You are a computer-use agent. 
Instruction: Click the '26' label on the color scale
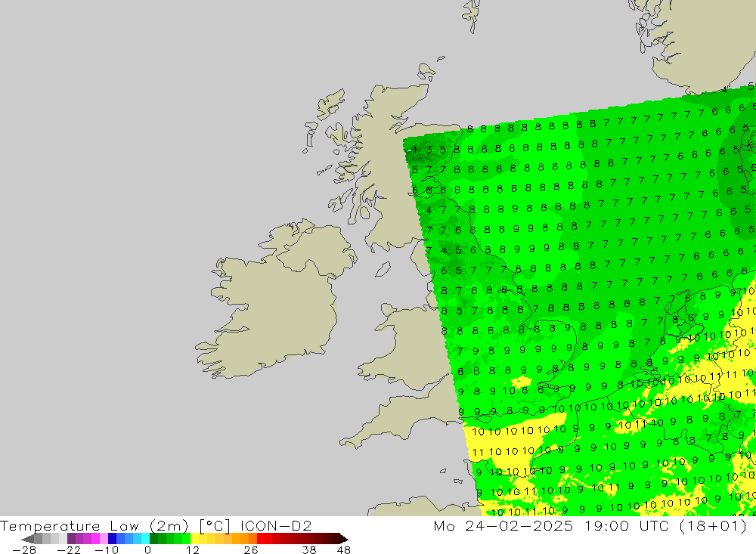point(251,550)
